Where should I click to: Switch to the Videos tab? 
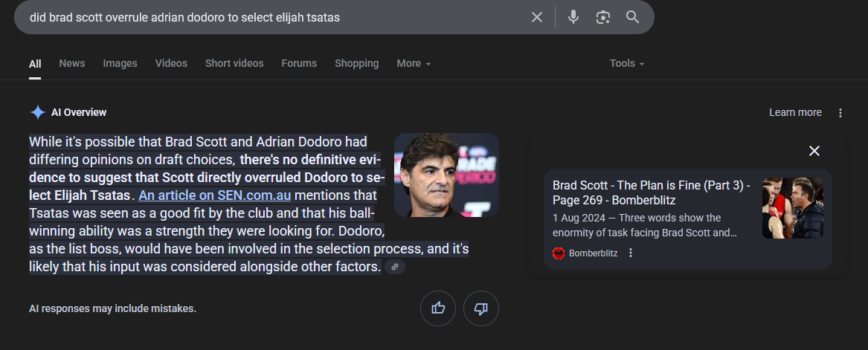pos(171,64)
